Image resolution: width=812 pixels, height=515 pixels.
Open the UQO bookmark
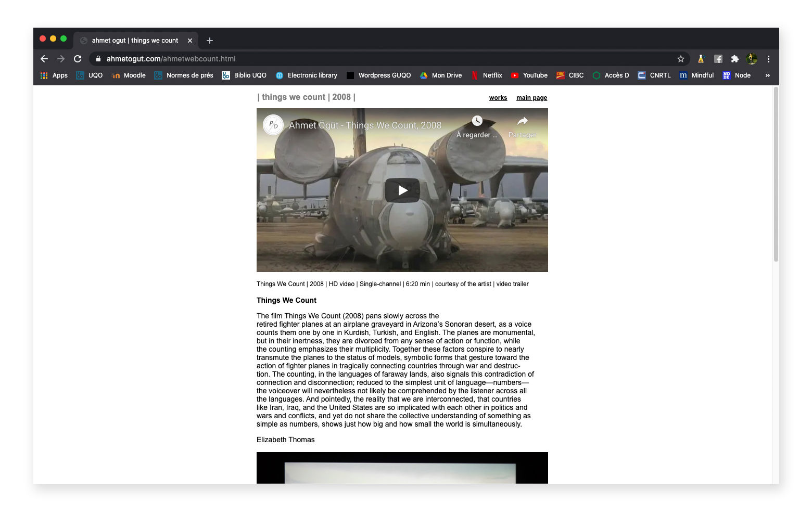click(x=90, y=75)
